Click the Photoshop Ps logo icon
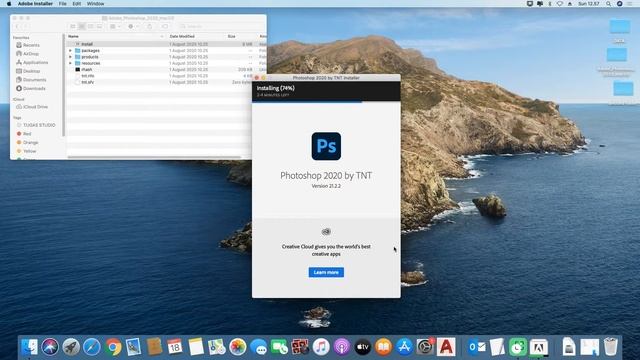640x360 pixels. [326, 146]
